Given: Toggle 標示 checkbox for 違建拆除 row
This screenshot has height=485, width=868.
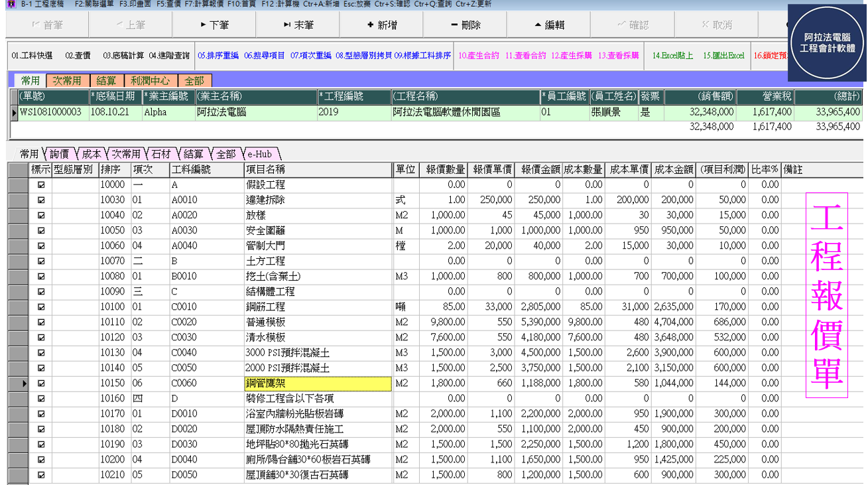Looking at the screenshot, I should tap(41, 200).
